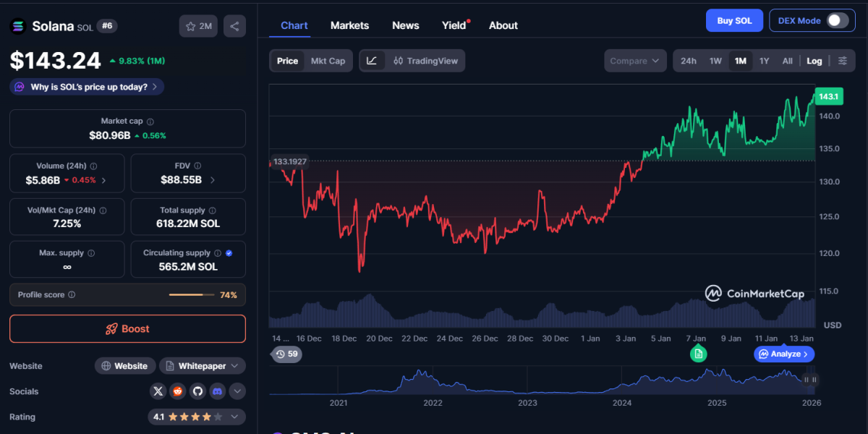Switch to line chart icon
The height and width of the screenshot is (434, 868).
[372, 61]
